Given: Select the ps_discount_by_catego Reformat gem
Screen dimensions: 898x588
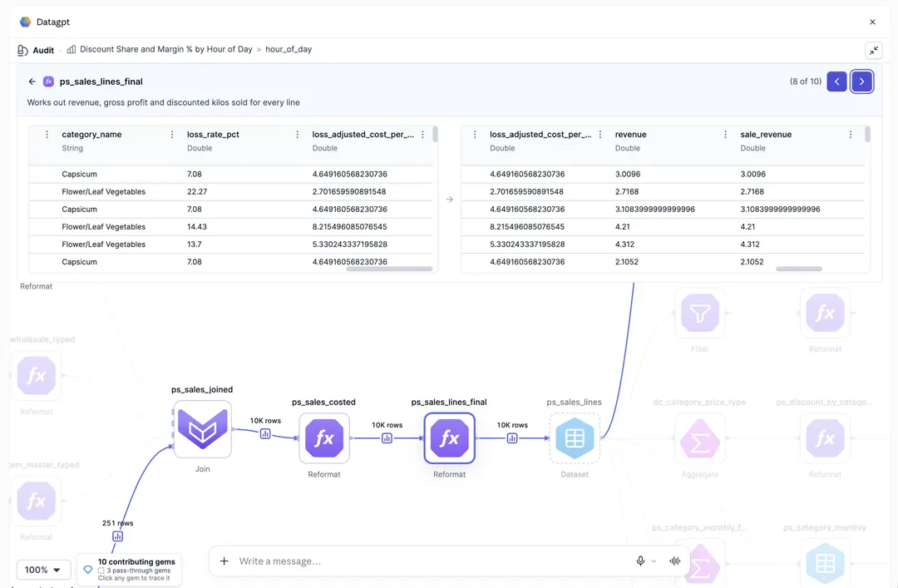Looking at the screenshot, I should coord(825,438).
